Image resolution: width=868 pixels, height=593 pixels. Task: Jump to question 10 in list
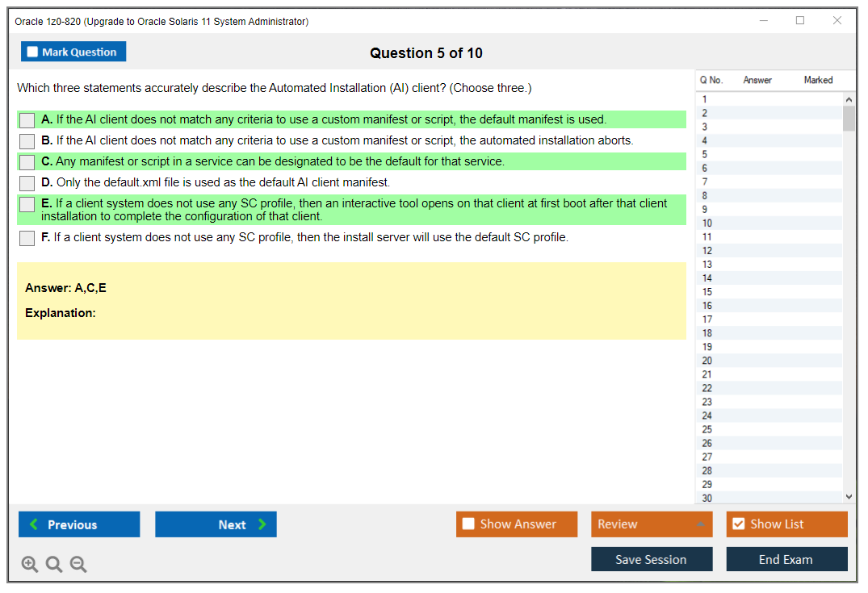pyautogui.click(x=707, y=223)
